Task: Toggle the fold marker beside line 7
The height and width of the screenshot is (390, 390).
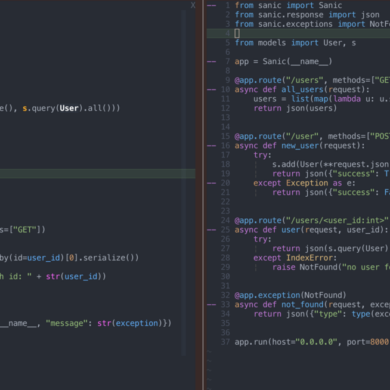Action: [212, 61]
